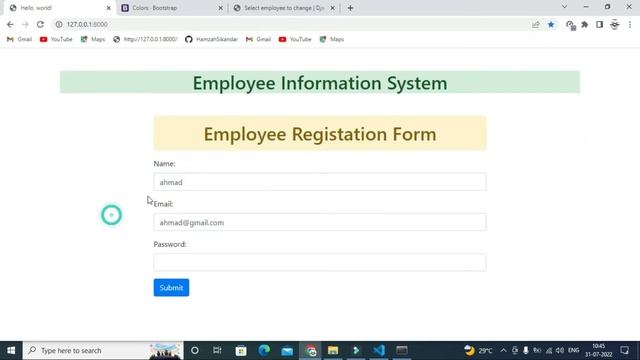Screen dimensions: 640x360
Task: Open the second Gmail bookmark
Action: (x=258, y=39)
